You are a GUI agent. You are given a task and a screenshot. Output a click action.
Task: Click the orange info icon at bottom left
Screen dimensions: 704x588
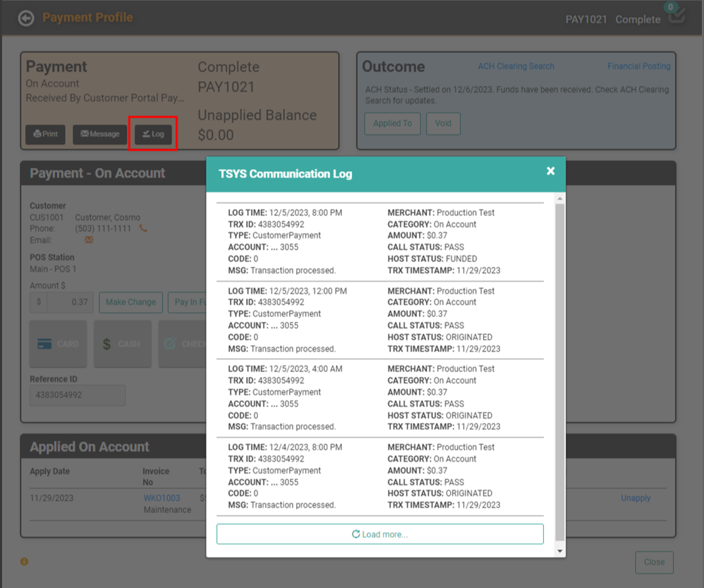coord(24,562)
